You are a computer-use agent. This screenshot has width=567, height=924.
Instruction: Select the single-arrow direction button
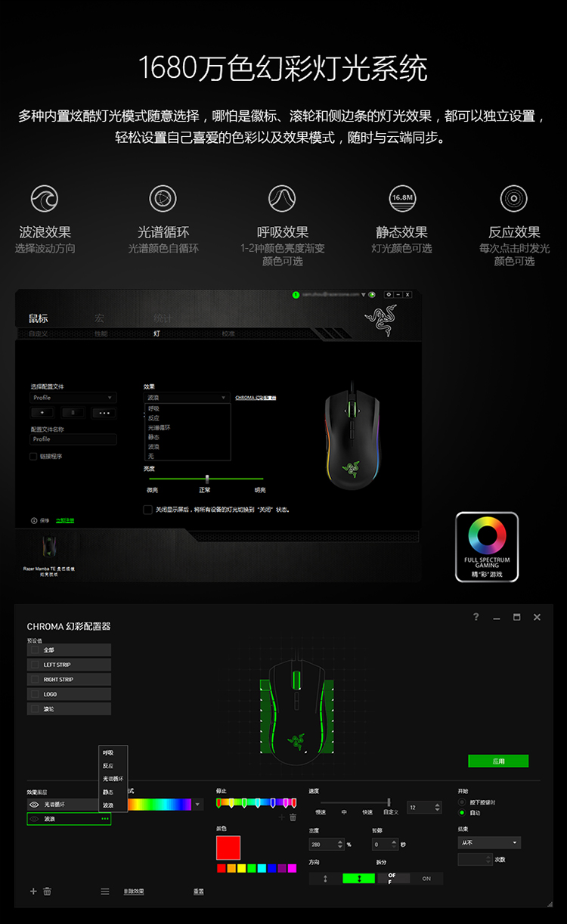point(325,879)
